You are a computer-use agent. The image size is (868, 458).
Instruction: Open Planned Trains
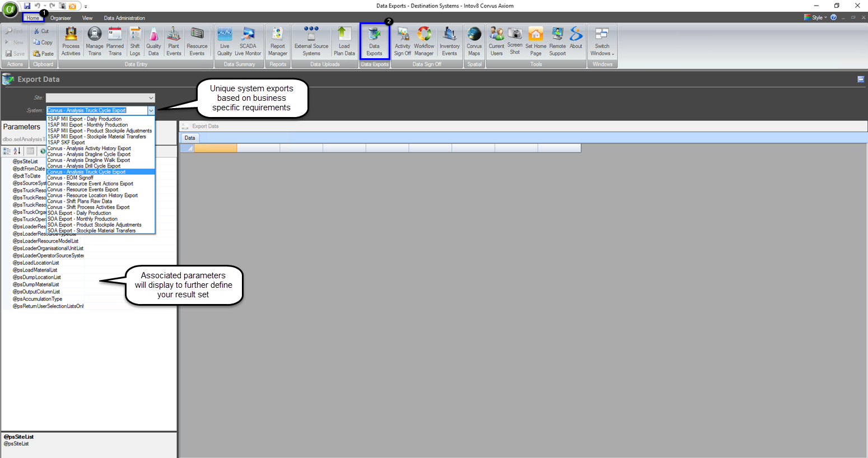pyautogui.click(x=115, y=41)
